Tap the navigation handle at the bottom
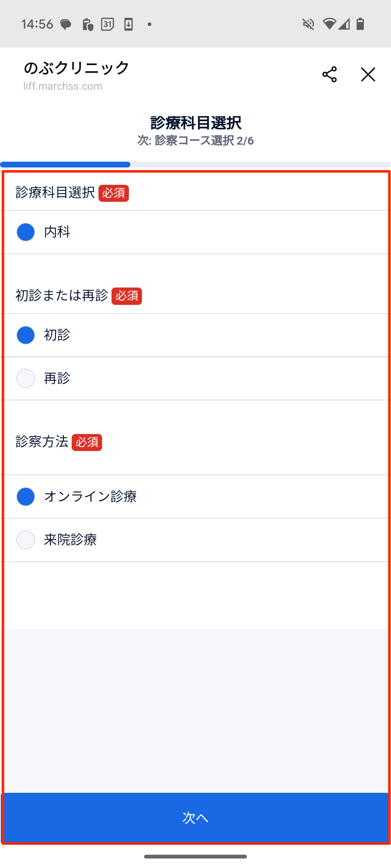The width and height of the screenshot is (391, 868). [195, 856]
